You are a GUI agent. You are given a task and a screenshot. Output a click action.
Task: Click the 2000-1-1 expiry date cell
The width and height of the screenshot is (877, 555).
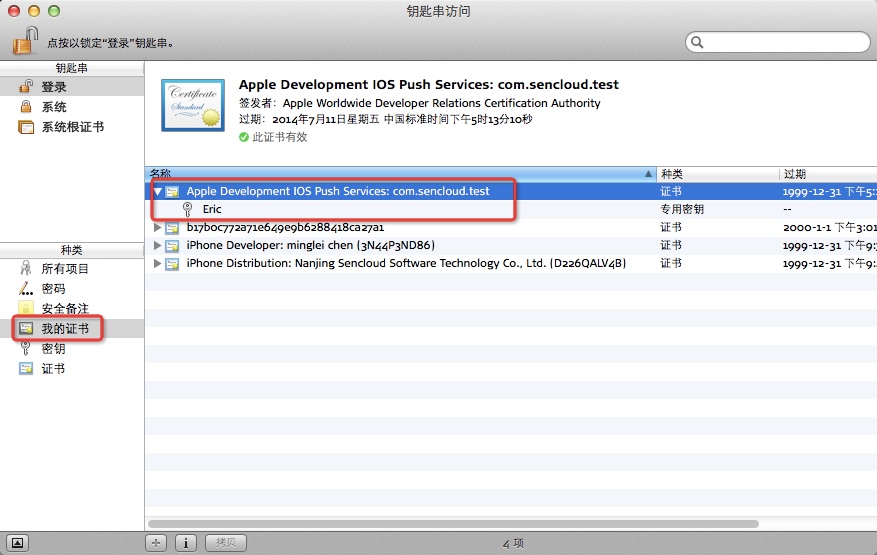click(x=829, y=227)
